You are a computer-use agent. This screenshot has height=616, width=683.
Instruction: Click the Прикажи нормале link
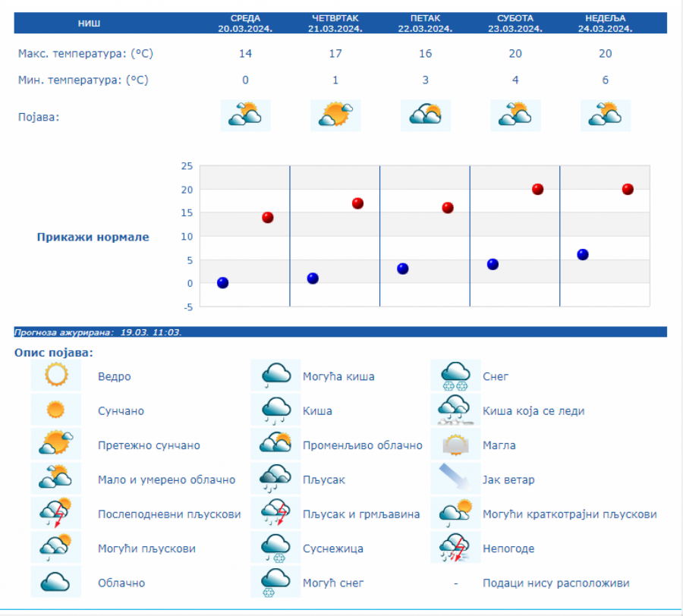click(x=93, y=237)
